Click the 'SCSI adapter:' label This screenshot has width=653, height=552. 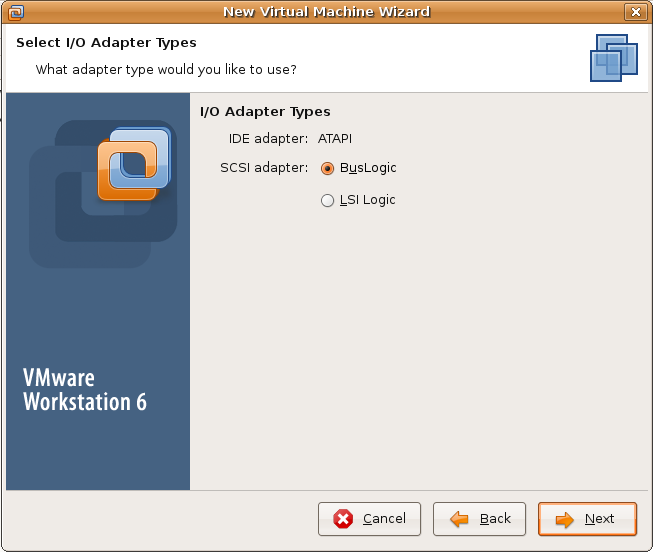264,168
